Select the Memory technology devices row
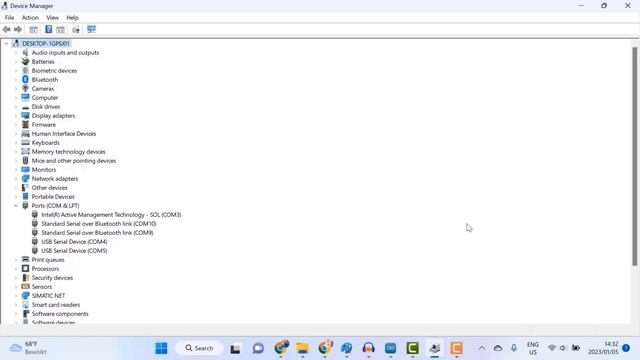Image resolution: width=640 pixels, height=360 pixels. tap(69, 151)
